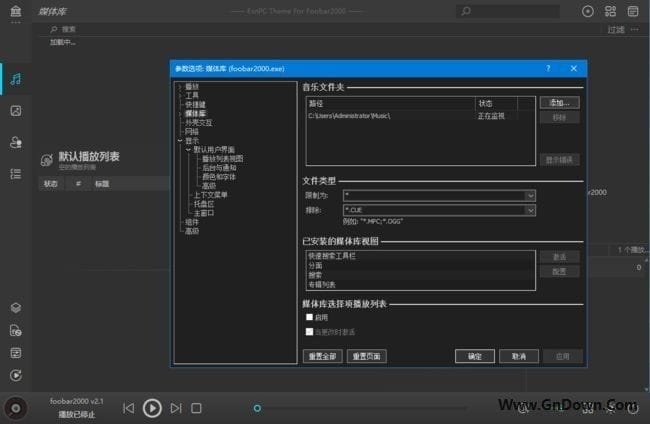The height and width of the screenshot is (424, 650).
Task: Stop playback with the square button
Action: 196,408
